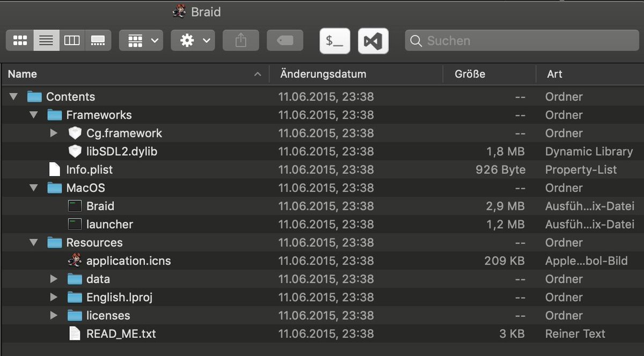Image resolution: width=644 pixels, height=356 pixels.
Task: Click the libSDL2.dylib shield icon
Action: pyautogui.click(x=75, y=151)
